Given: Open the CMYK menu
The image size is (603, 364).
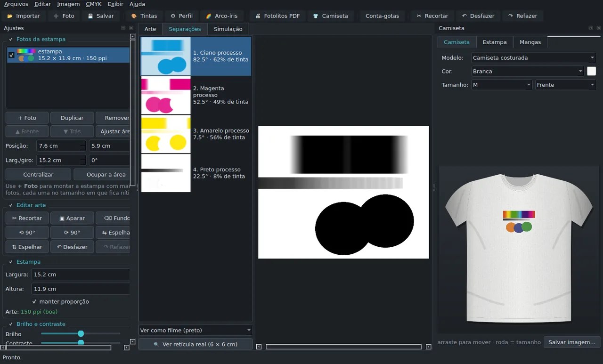Looking at the screenshot, I should click(x=93, y=4).
